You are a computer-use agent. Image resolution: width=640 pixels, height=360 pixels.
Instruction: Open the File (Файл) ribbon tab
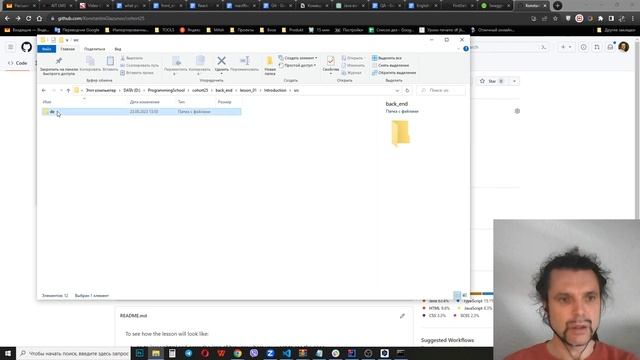click(47, 49)
